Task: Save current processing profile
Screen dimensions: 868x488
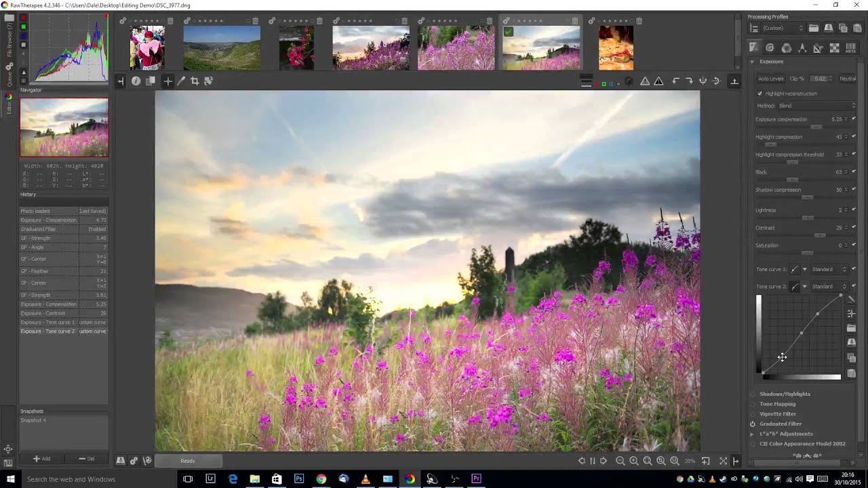Action: 829,28
